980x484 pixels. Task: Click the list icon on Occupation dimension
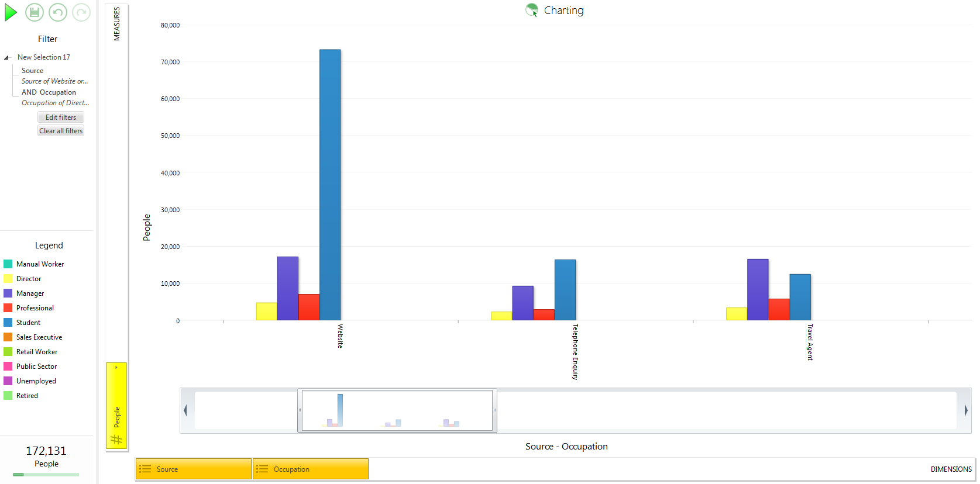coord(262,469)
